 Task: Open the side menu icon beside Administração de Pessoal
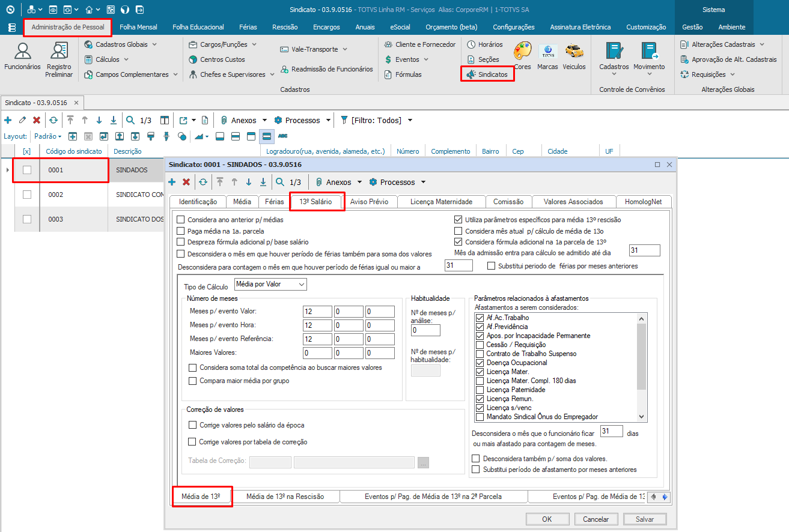(12, 27)
